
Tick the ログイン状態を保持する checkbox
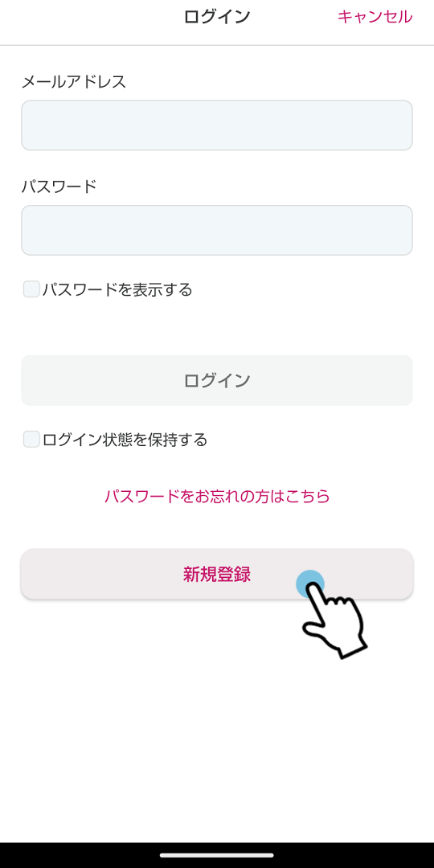point(31,440)
